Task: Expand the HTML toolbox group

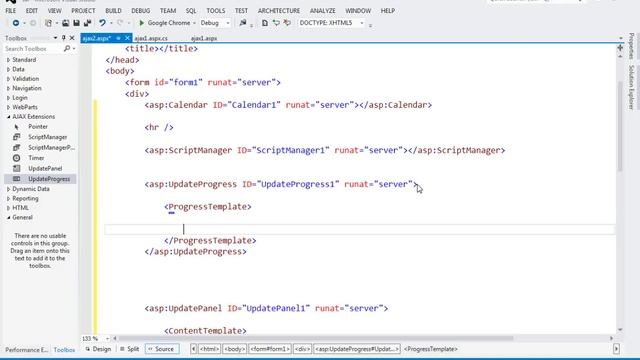Action: pyautogui.click(x=9, y=208)
